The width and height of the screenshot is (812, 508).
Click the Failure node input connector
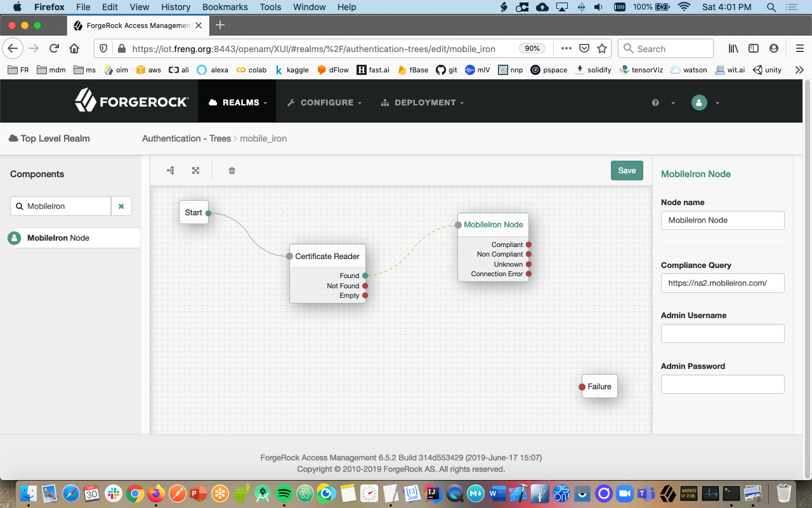pyautogui.click(x=582, y=387)
